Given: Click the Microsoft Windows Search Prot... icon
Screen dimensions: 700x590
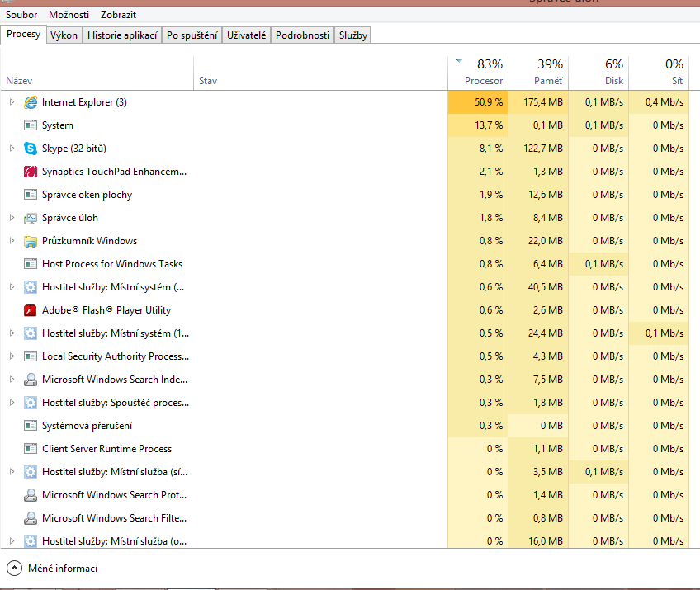Looking at the screenshot, I should (31, 495).
